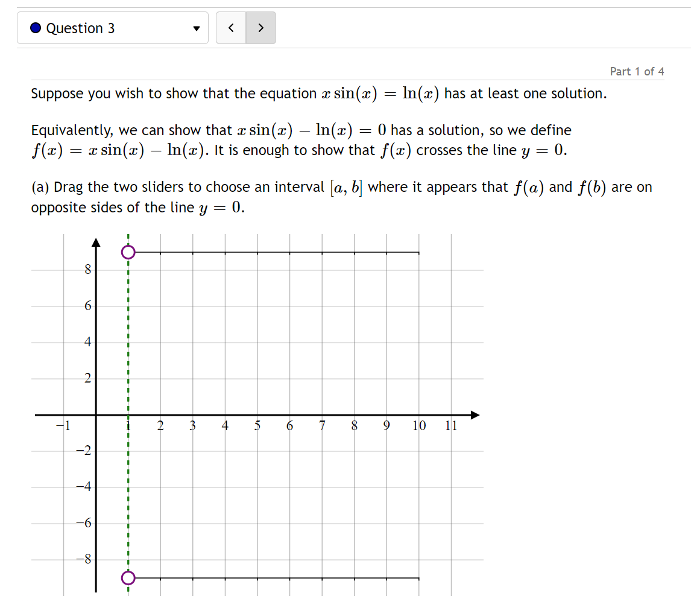Click the y-axis label 2
Screen dimensions: 691x616
tap(87, 378)
